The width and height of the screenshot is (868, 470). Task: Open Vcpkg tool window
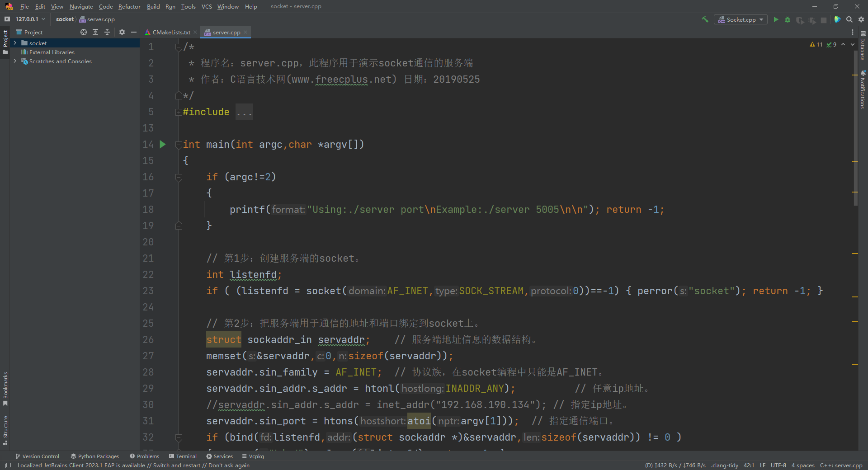point(253,456)
